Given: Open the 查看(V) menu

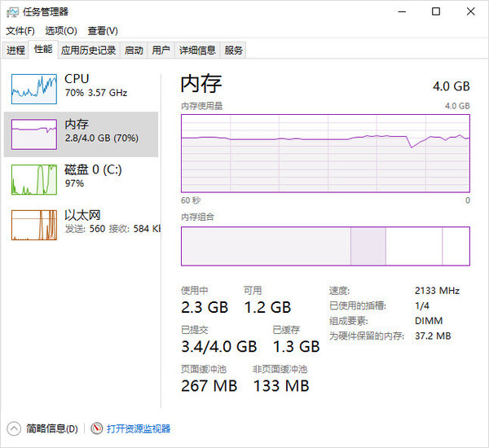Looking at the screenshot, I should click(103, 31).
